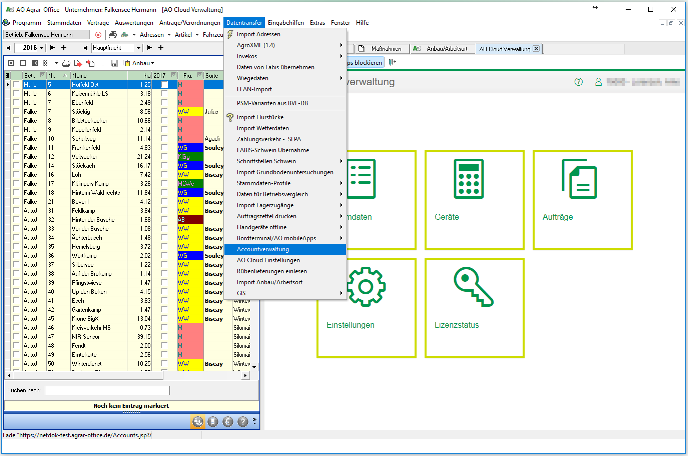Click the highlighted orange round icon in bottom bar
Screen dimensions: 688x456
click(198, 421)
